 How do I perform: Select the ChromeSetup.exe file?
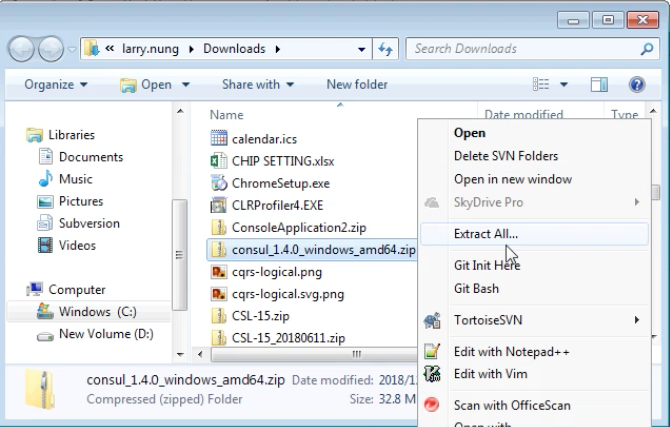coord(270,183)
